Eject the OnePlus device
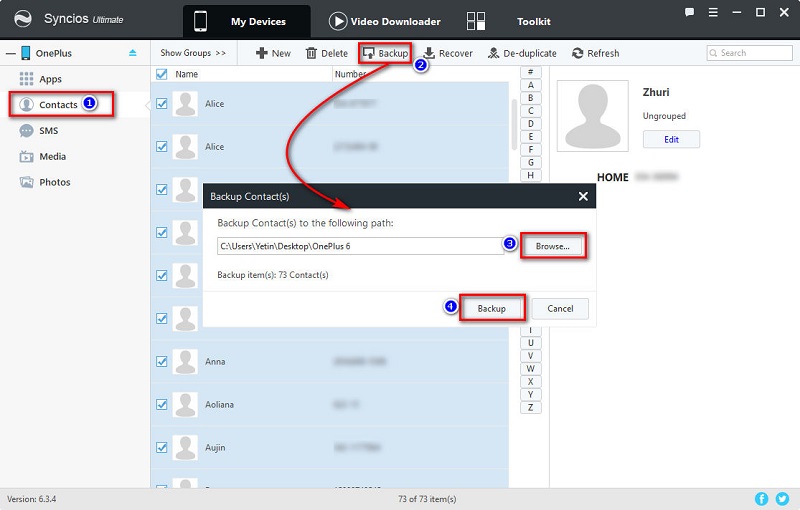The width and height of the screenshot is (800, 510). pyautogui.click(x=133, y=53)
